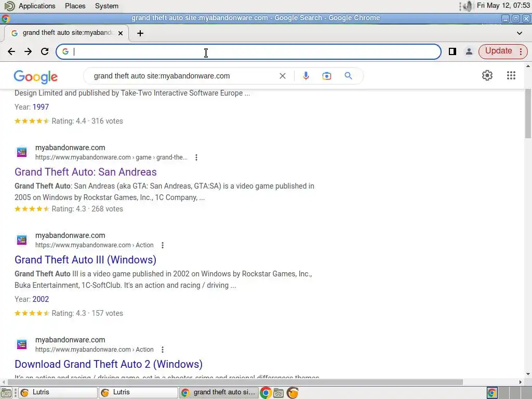Viewport: 532px width, 399px height.
Task: Click the vertical page scrollbar thumb
Action: point(528,114)
